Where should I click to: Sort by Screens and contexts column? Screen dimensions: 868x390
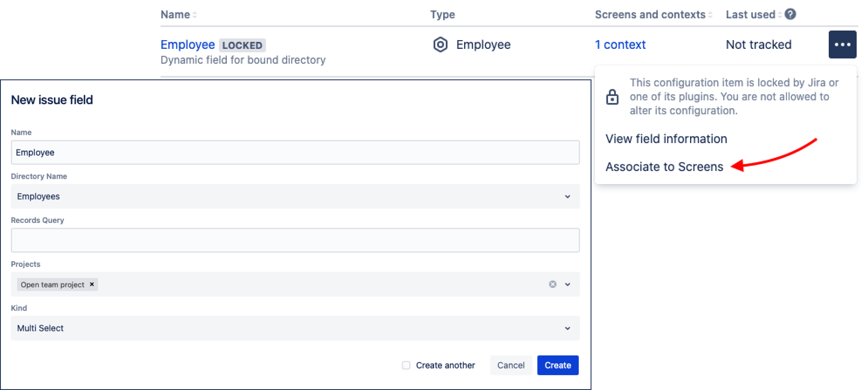(710, 15)
